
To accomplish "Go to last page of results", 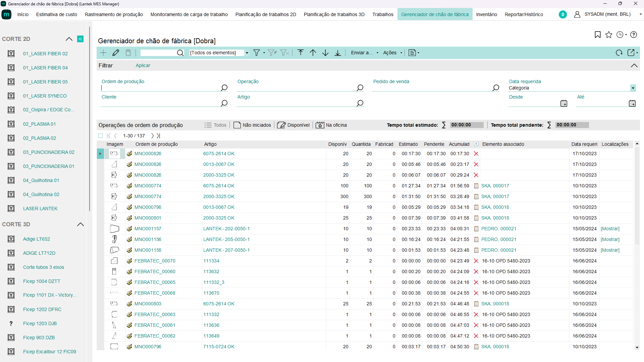I will [x=159, y=136].
